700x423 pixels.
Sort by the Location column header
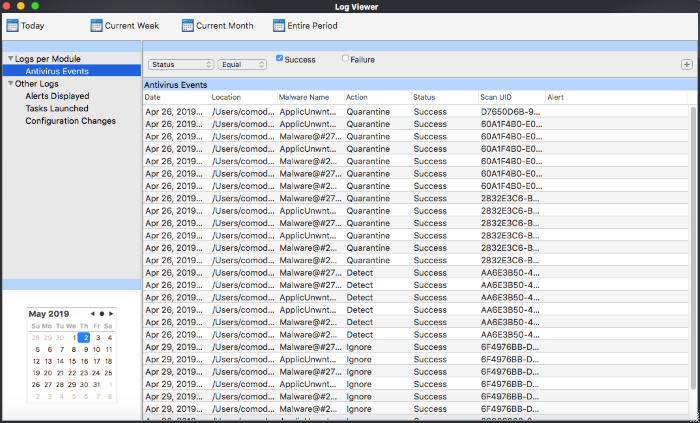coord(243,97)
